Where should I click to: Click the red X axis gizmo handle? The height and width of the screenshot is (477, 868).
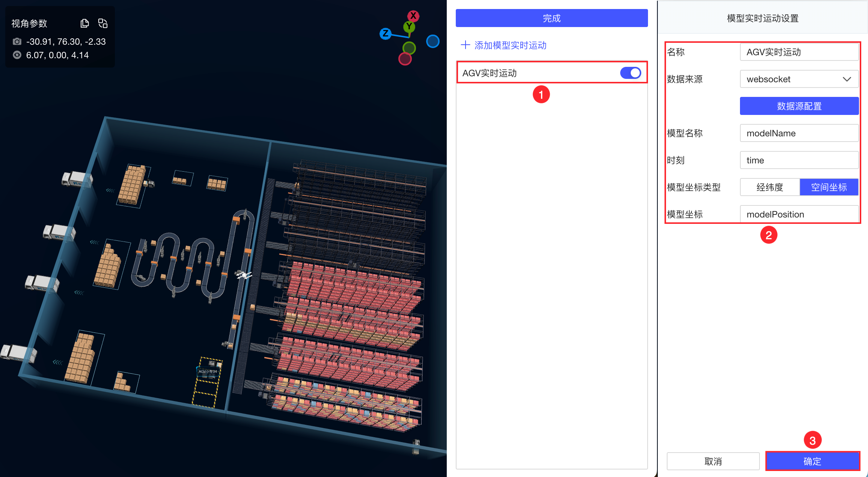pyautogui.click(x=413, y=16)
